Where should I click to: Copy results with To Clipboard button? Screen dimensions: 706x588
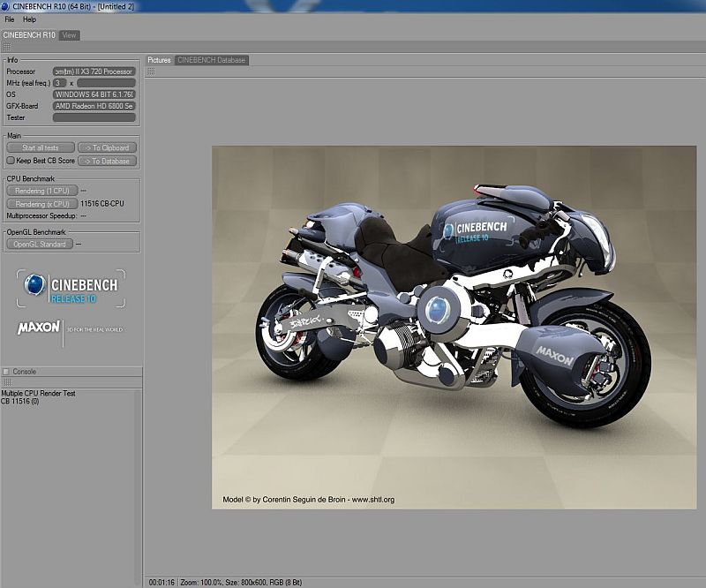point(107,147)
